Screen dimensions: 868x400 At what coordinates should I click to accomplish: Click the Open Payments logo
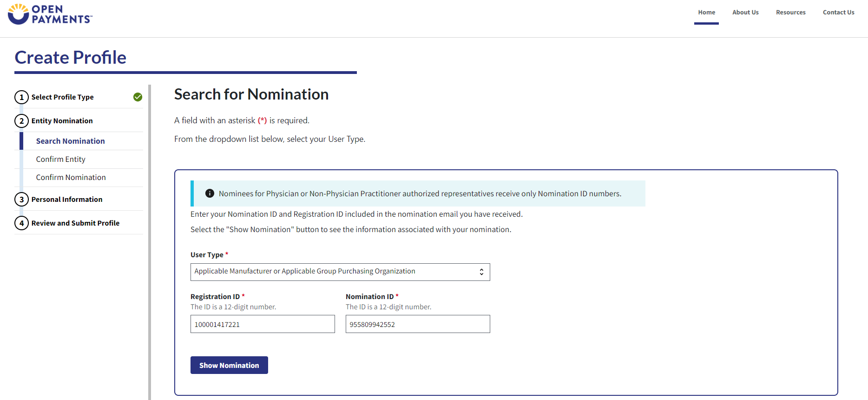(50, 14)
